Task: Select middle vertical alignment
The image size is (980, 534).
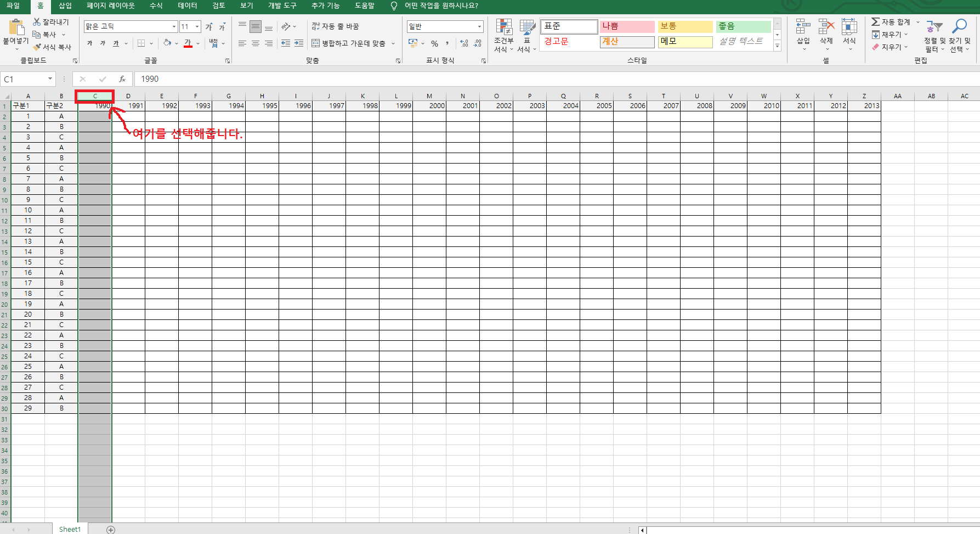Action: point(256,26)
